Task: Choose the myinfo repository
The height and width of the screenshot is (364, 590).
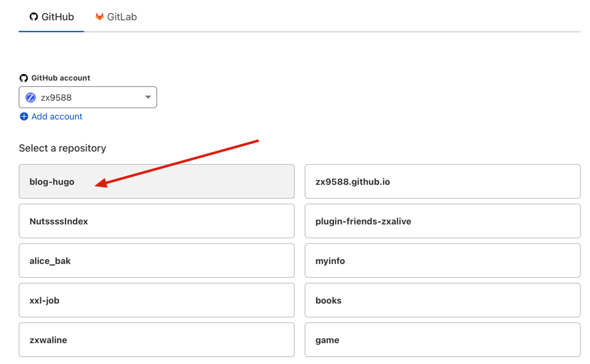Action: [442, 261]
